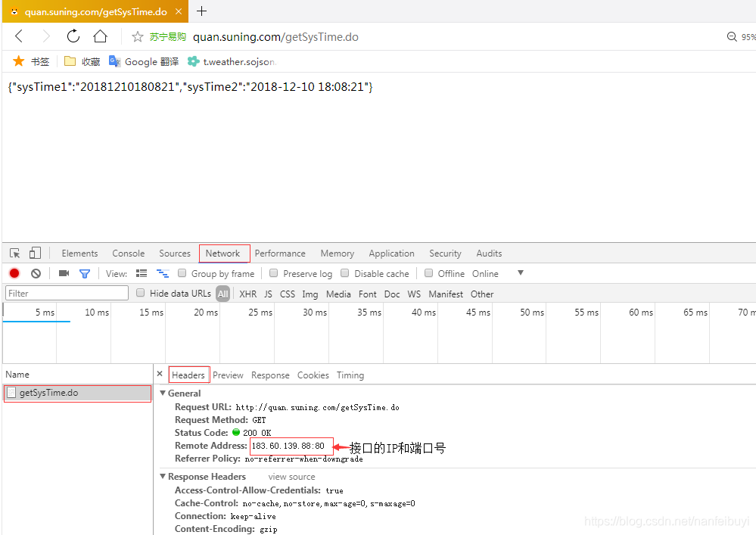Click the browser home icon
This screenshot has height=535, width=756.
[x=101, y=36]
